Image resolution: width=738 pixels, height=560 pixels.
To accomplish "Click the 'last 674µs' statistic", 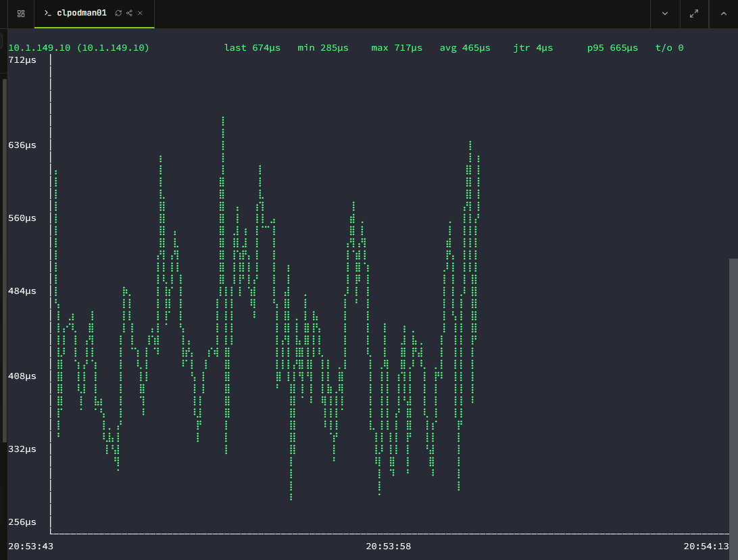I will tap(252, 47).
